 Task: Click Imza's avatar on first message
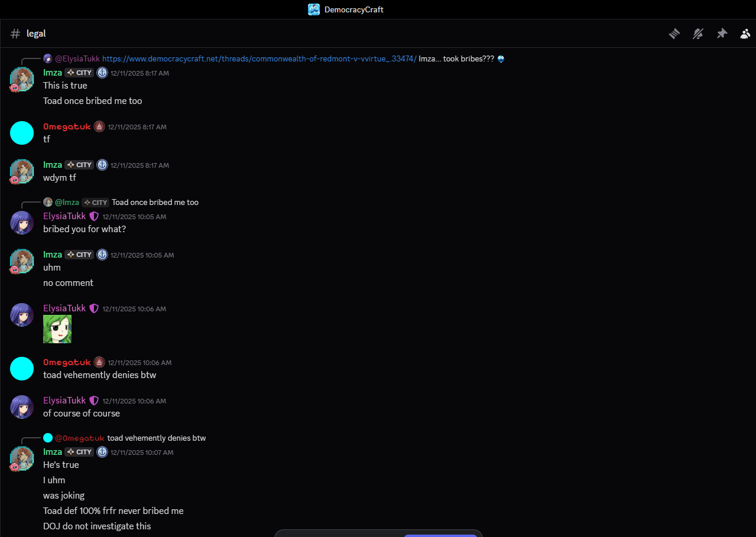point(22,79)
